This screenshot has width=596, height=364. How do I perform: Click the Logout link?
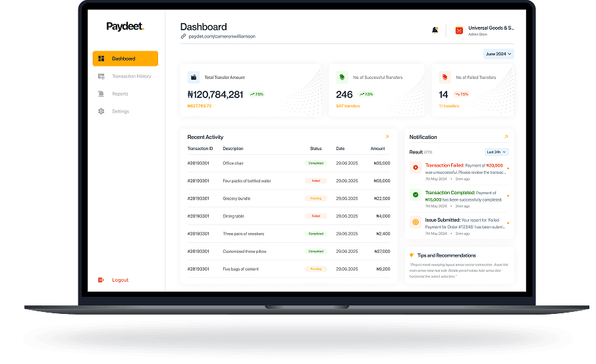click(x=120, y=280)
